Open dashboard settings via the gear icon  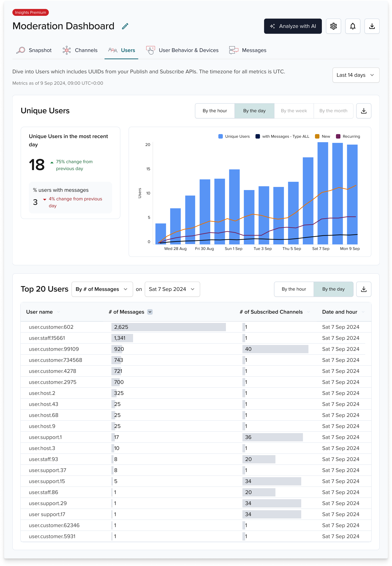[333, 26]
